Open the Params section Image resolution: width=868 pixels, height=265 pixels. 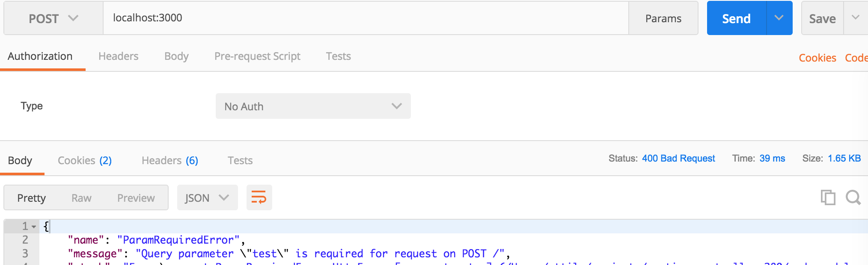(663, 18)
